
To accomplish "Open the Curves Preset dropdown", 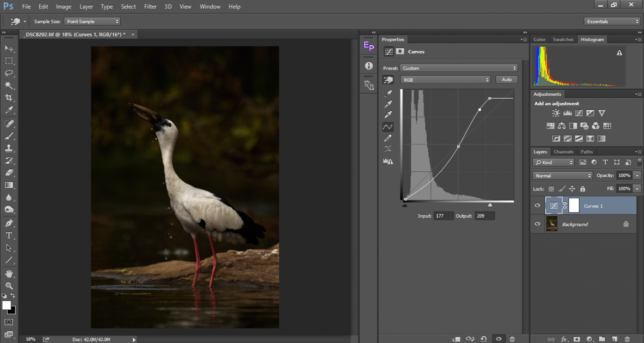I will coord(459,68).
